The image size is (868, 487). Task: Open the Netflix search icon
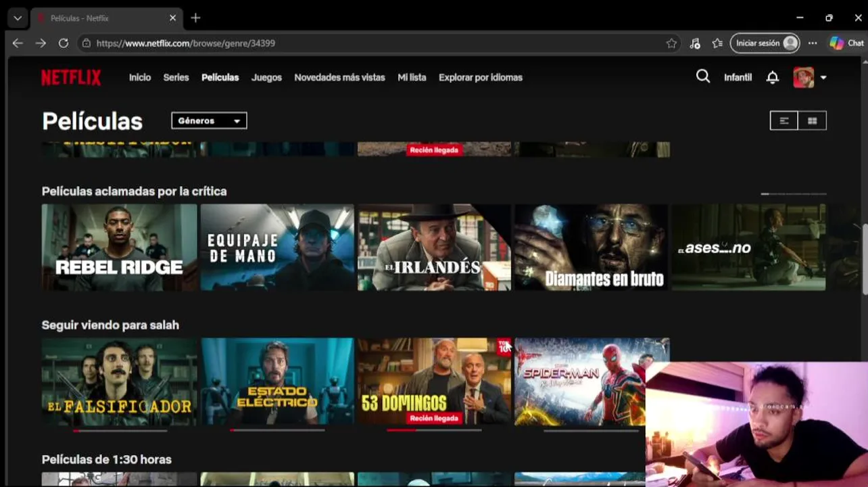tap(703, 76)
